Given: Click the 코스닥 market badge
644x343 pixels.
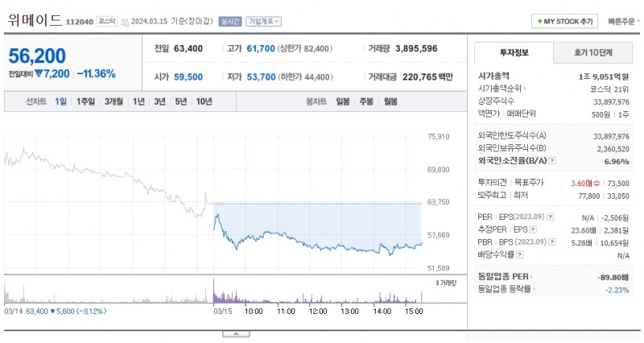Looking at the screenshot, I should click(x=106, y=21).
